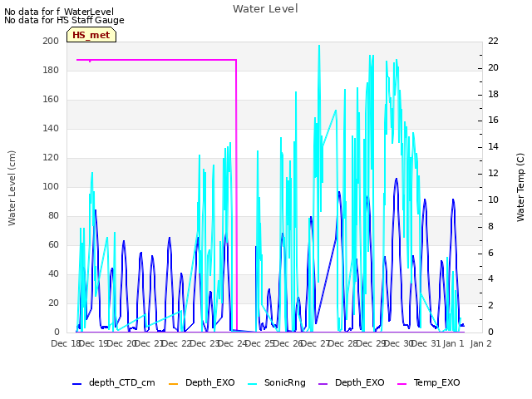The image size is (532, 399).
Task: Click the Water Level (cm) axis label
Action: (x=12, y=188)
